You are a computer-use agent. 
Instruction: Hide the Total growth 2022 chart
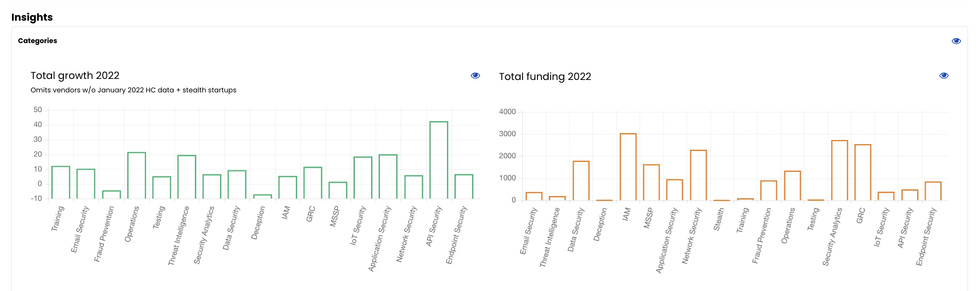(x=475, y=75)
